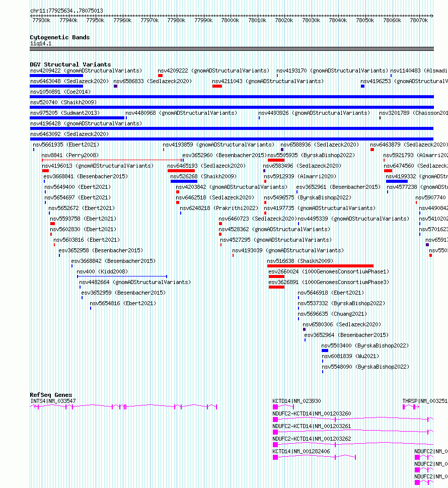The width and height of the screenshot is (448, 488).
Task: Click the red bar under nsv6474560
Action: [x=388, y=171]
